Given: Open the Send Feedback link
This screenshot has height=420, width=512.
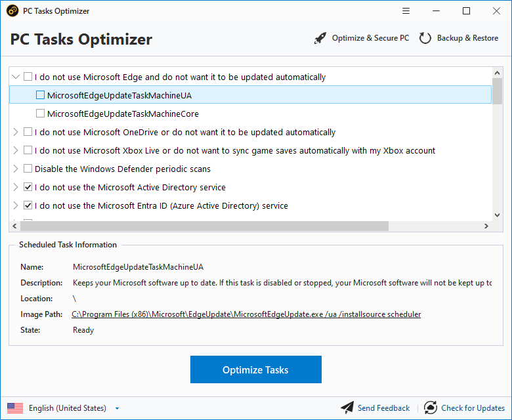Looking at the screenshot, I should (x=383, y=408).
